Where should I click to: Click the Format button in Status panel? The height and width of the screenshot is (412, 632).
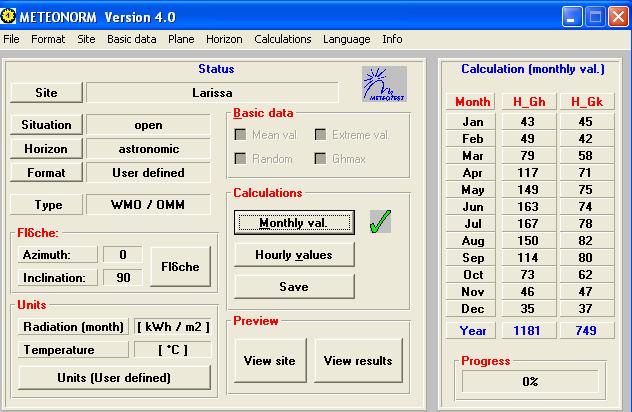(x=46, y=173)
